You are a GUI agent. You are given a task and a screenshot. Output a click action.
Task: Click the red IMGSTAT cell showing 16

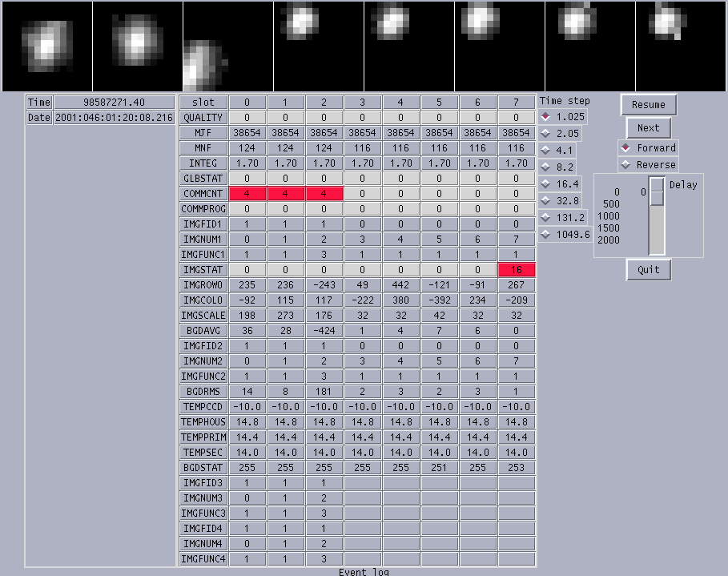[517, 270]
